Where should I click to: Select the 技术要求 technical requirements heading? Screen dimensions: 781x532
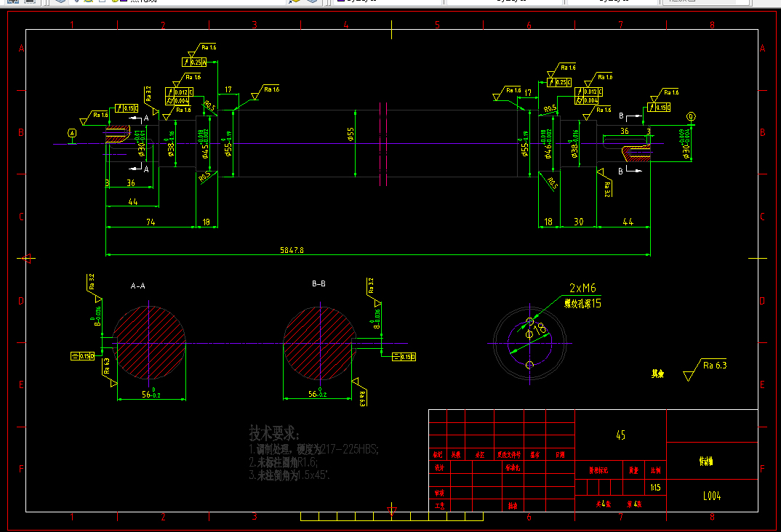click(274, 433)
